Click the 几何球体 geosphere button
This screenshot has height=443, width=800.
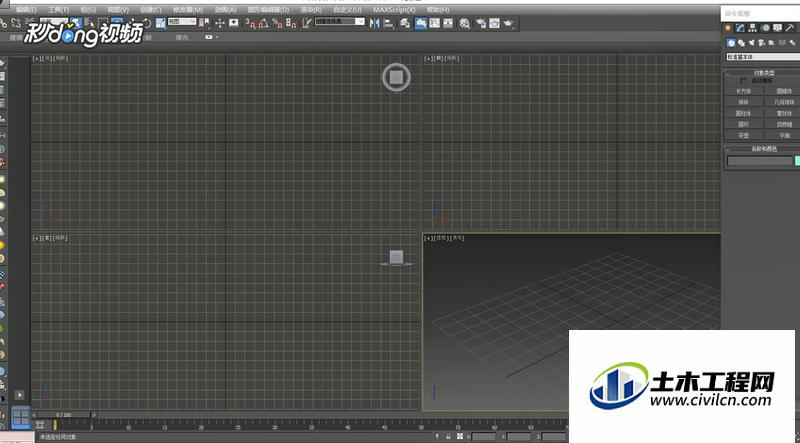pyautogui.click(x=784, y=102)
